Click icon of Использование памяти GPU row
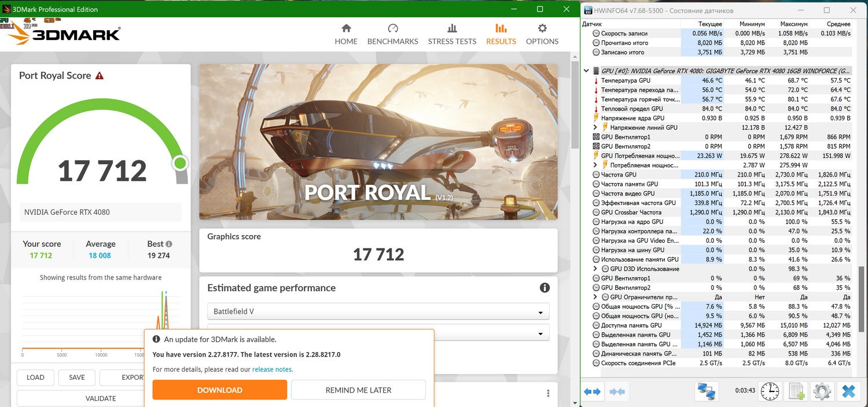Image resolution: width=868 pixels, height=407 pixels. [596, 259]
